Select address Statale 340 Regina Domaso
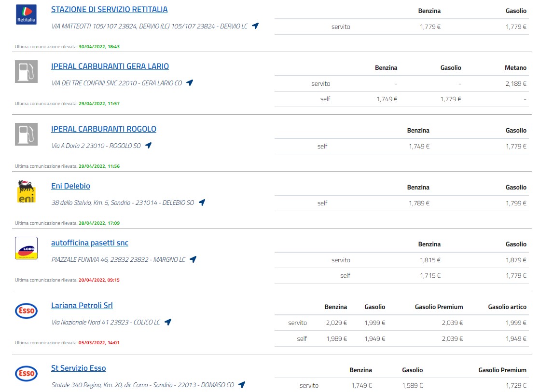The height and width of the screenshot is (392, 553). pos(142,385)
